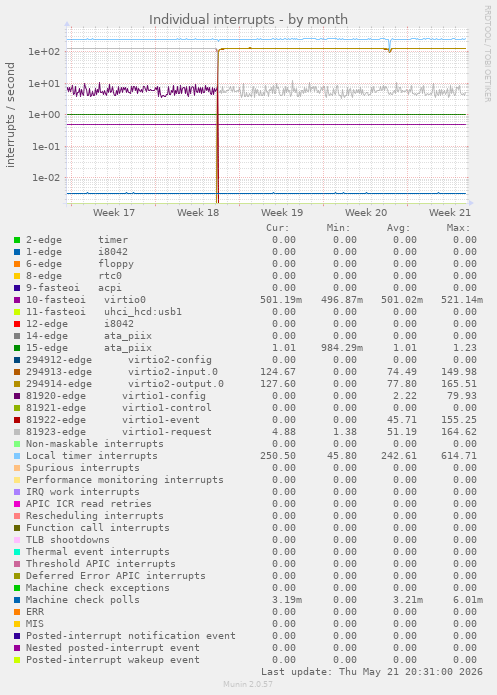Image resolution: width=497 pixels, height=695 pixels.
Task: Click the graph title Individual interrupts - by month
Action: 248,20
